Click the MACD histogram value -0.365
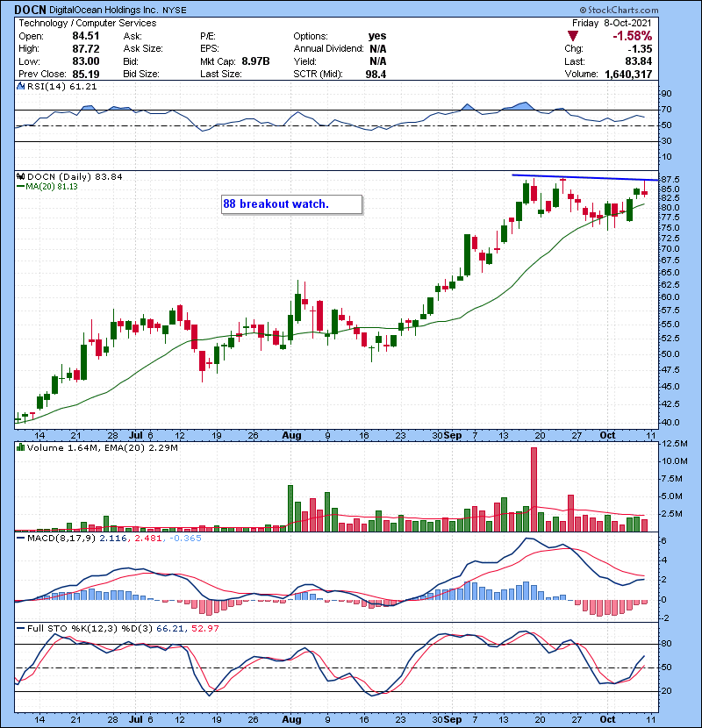The height and width of the screenshot is (728, 702). [185, 539]
